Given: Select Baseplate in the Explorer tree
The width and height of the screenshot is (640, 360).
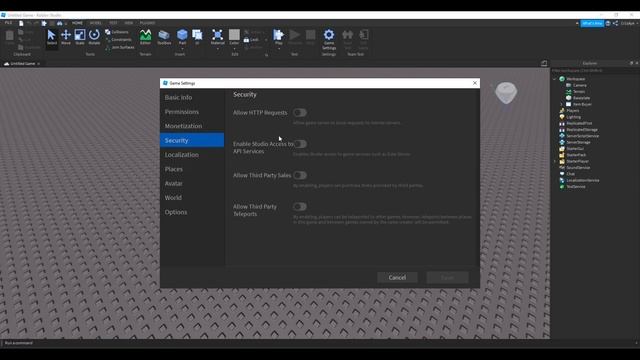Looking at the screenshot, I should (578, 98).
